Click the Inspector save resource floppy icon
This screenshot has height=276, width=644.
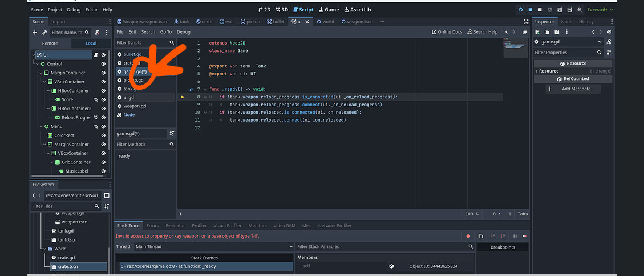[x=557, y=31]
